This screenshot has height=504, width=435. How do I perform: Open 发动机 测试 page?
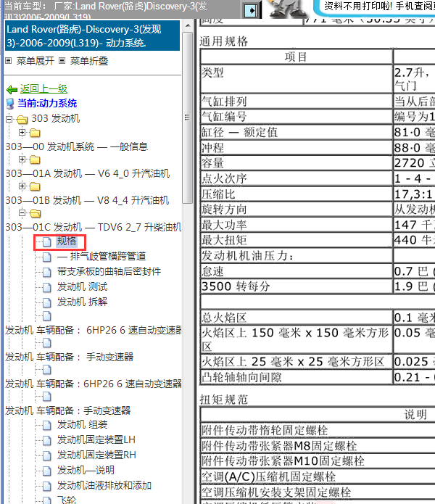coord(82,286)
